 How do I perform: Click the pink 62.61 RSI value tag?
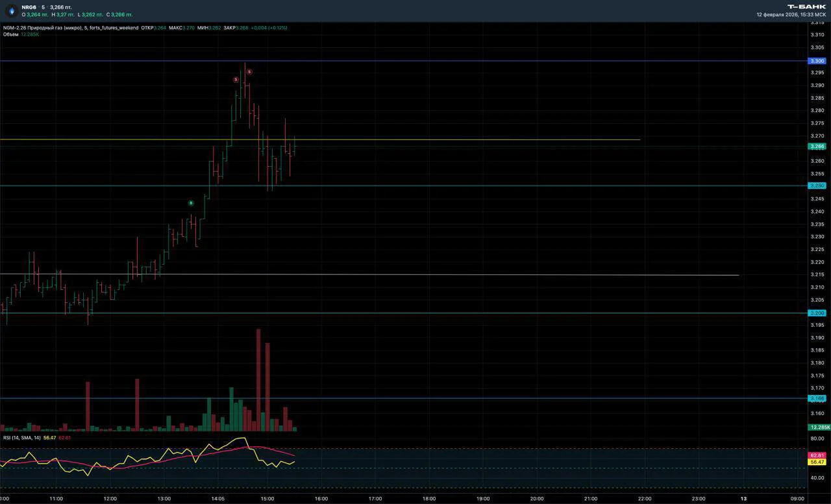coord(817,455)
